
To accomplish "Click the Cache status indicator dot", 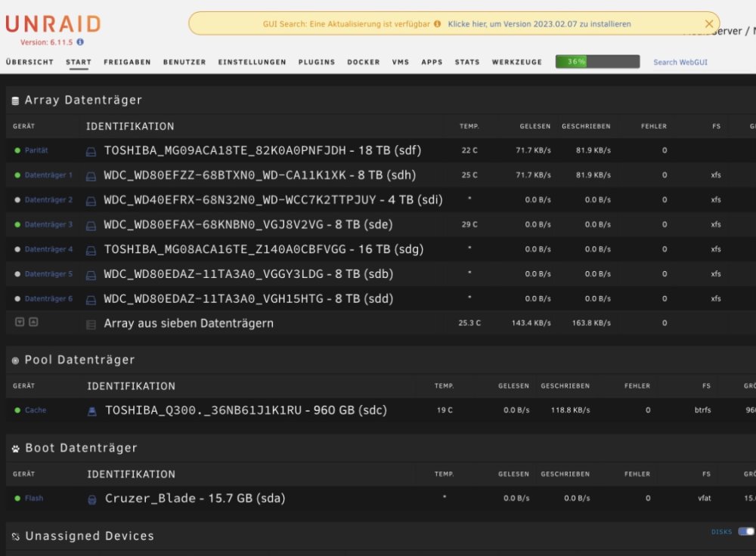I will (x=17, y=410).
